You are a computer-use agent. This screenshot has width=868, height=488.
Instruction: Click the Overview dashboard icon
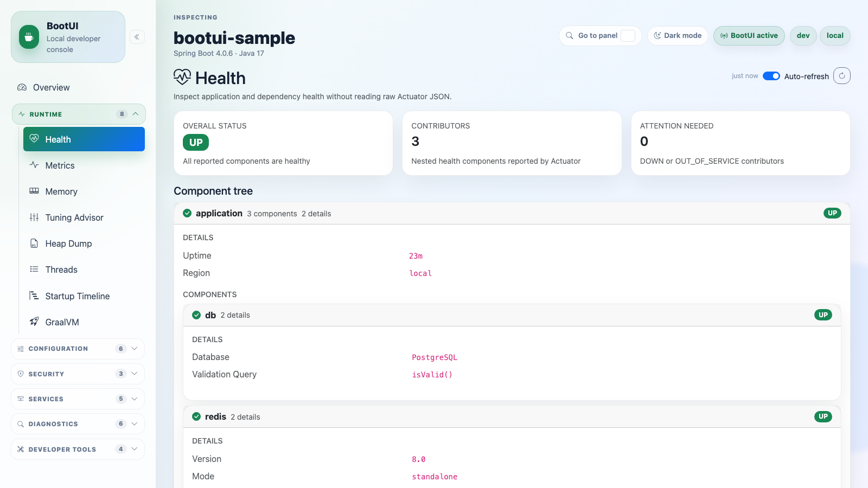(x=22, y=87)
